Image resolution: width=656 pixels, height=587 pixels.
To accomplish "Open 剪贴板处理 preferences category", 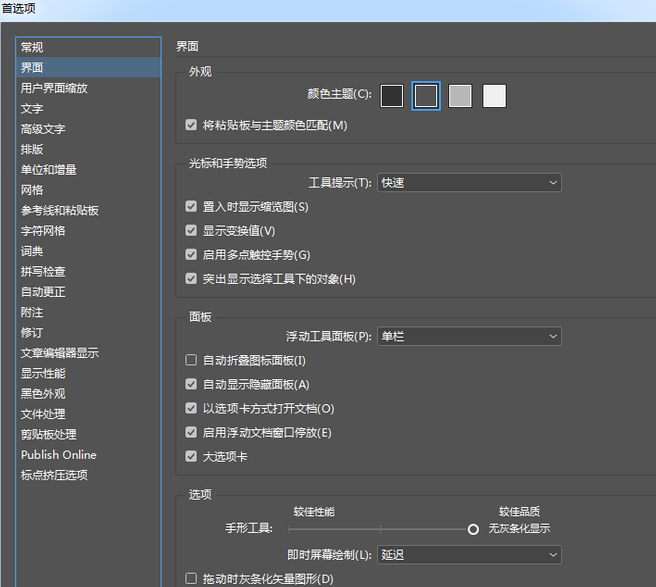I will coord(48,435).
